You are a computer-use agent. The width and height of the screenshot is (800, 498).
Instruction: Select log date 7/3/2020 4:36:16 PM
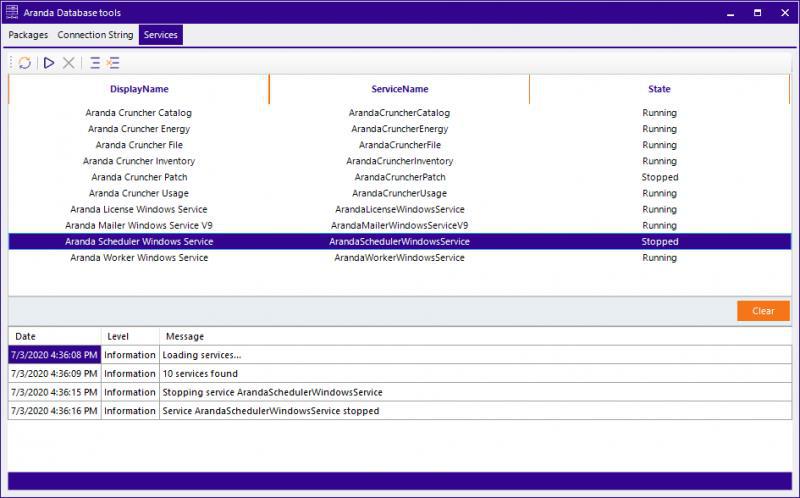pyautogui.click(x=55, y=411)
